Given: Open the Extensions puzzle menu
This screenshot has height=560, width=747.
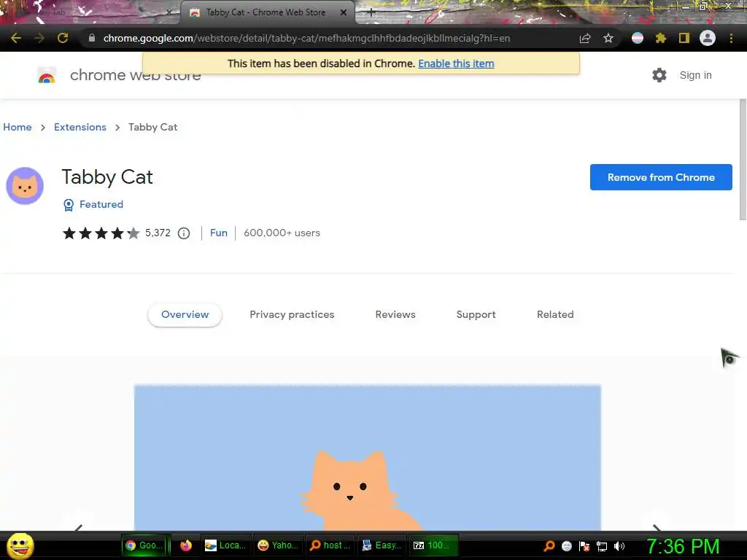Looking at the screenshot, I should pyautogui.click(x=661, y=38).
